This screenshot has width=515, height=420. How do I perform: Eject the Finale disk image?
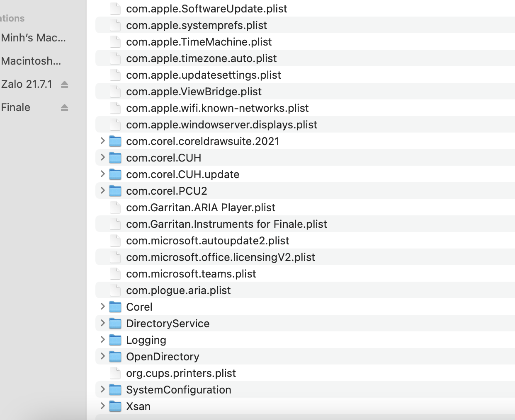coord(64,108)
